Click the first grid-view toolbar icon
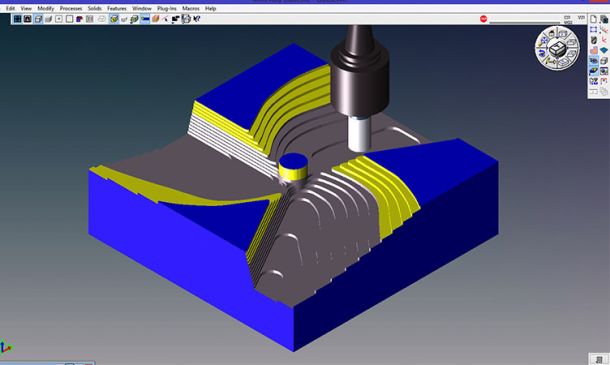This screenshot has height=365, width=610. click(x=17, y=19)
